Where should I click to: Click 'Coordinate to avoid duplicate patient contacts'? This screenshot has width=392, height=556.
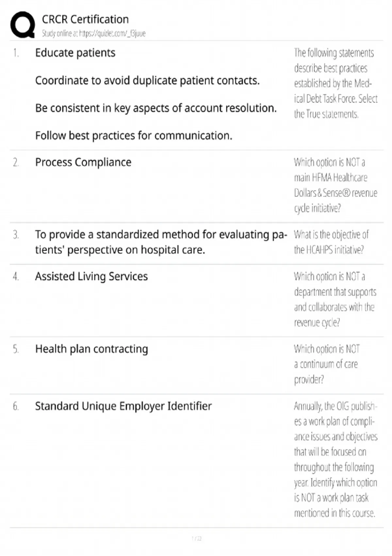147,80
